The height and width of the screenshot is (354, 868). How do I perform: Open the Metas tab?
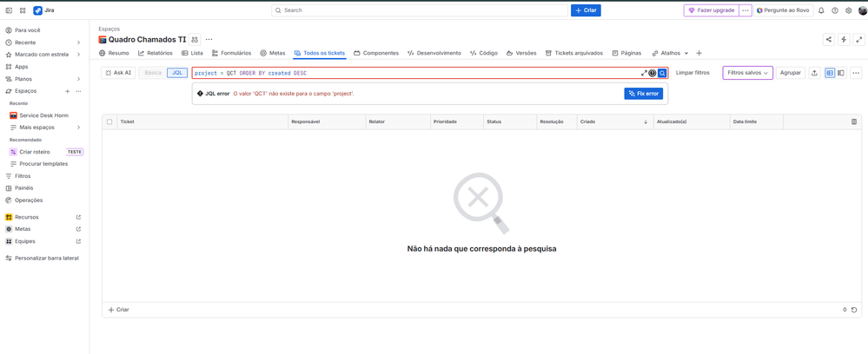point(272,53)
